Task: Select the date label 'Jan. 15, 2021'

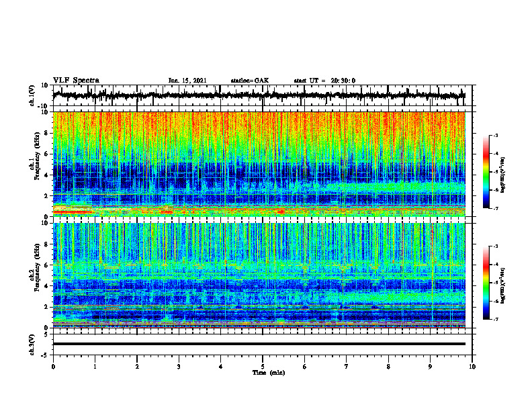Action: [x=187, y=81]
